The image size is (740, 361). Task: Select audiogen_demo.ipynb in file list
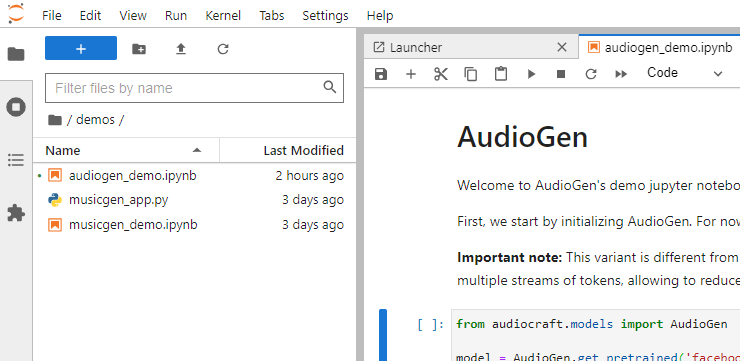pos(194,176)
